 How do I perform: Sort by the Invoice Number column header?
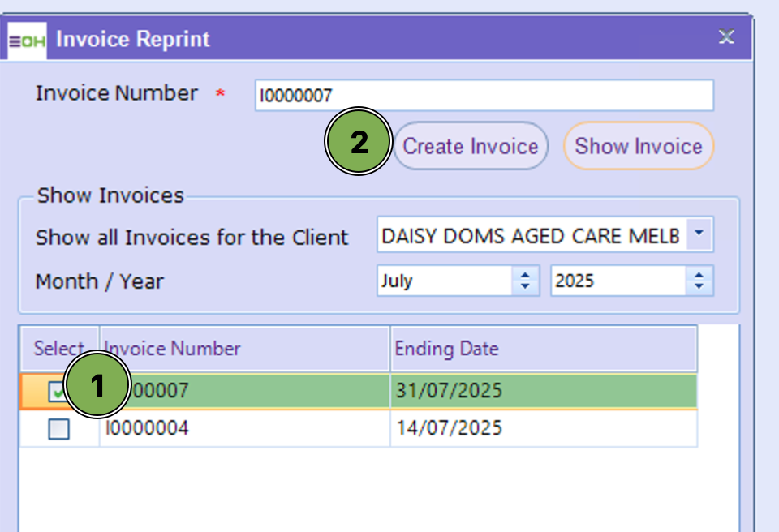tap(243, 349)
